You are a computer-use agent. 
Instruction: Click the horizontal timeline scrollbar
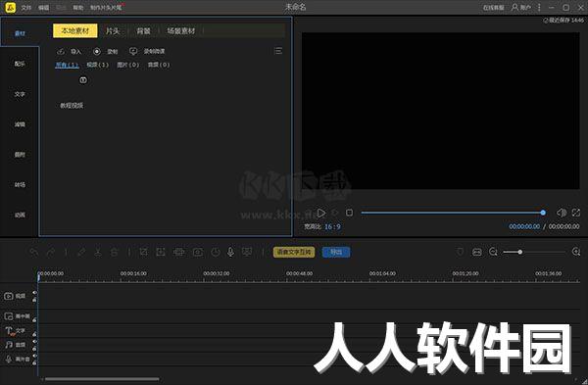tap(102, 379)
